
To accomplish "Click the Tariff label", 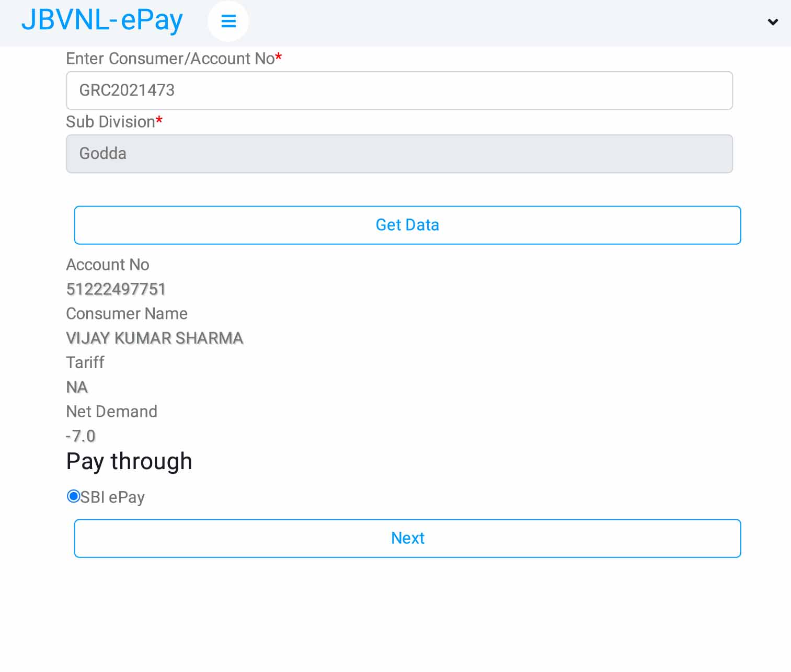I will tap(85, 362).
